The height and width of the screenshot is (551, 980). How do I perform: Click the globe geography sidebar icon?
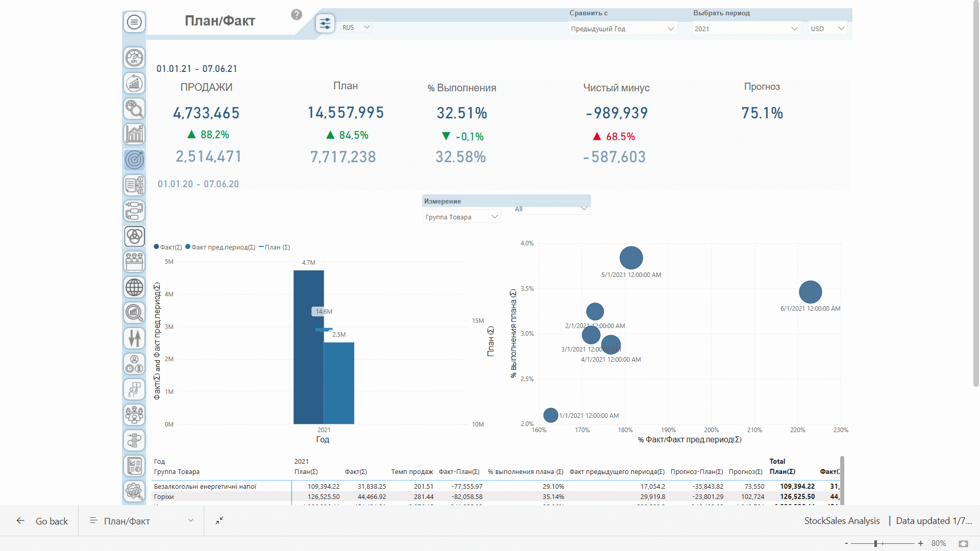134,287
